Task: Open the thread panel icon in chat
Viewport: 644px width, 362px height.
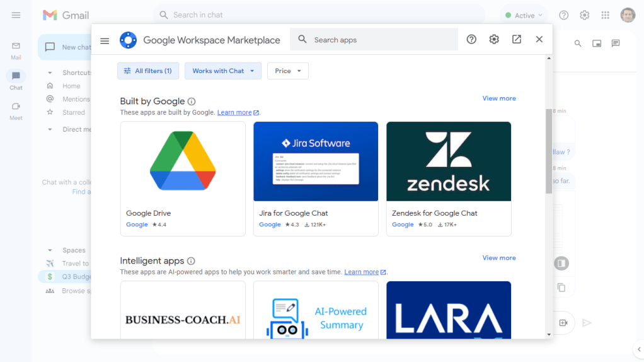Action: [616, 43]
